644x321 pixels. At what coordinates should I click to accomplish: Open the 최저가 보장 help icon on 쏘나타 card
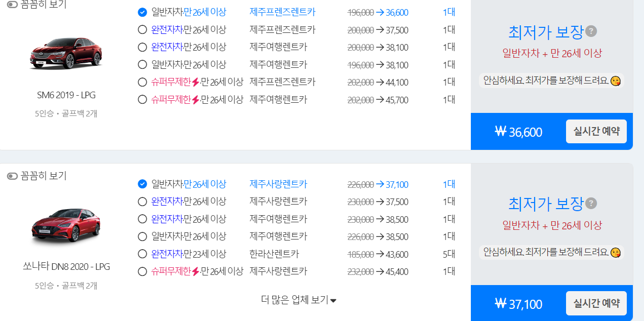pyautogui.click(x=591, y=203)
